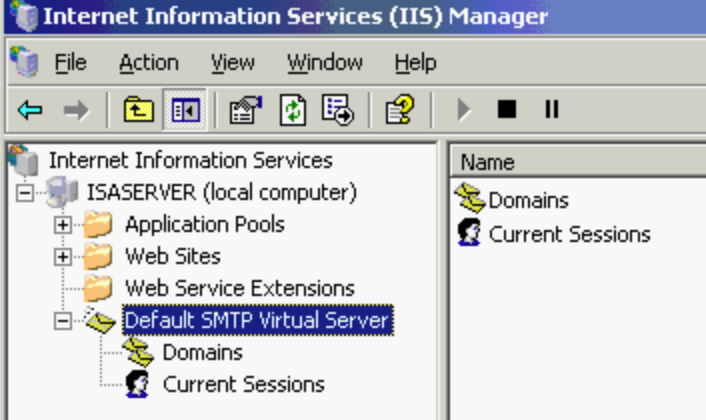Click the Export List toolbar icon
706x420 pixels.
point(338,109)
